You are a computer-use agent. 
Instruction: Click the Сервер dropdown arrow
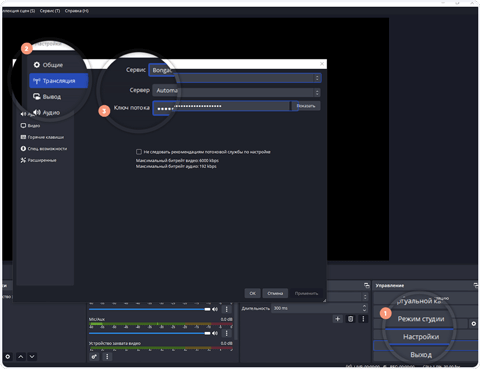pos(317,92)
